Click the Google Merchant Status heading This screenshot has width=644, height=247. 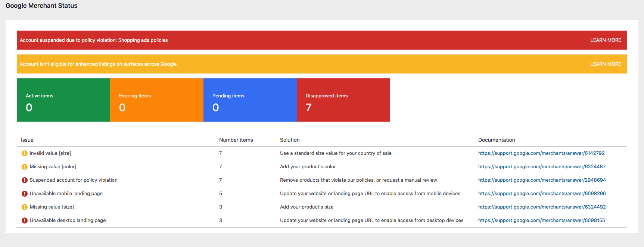pyautogui.click(x=41, y=6)
